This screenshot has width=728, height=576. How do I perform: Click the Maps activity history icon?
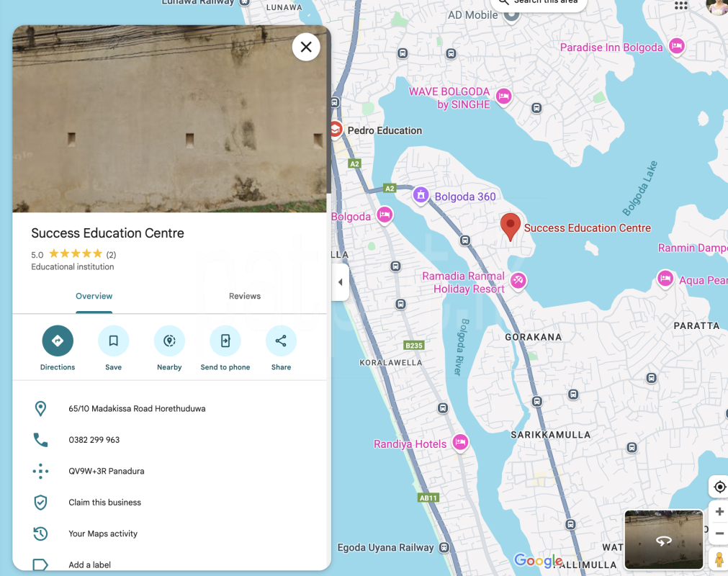coord(40,534)
